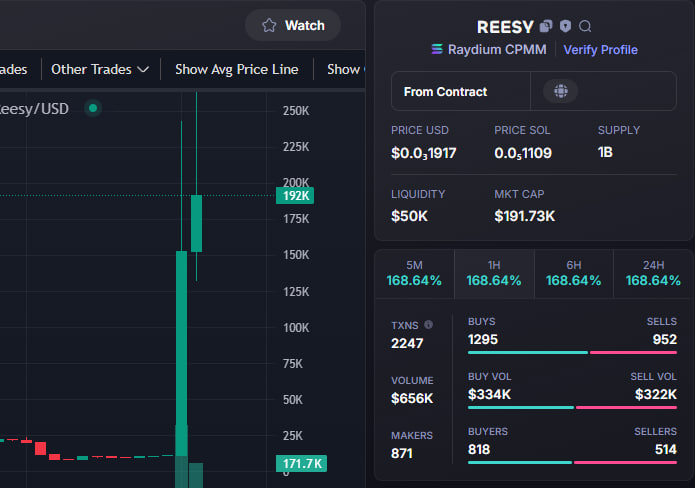Screen dimensions: 695x488
Task: Select the 6H timeframe tab
Action: click(x=574, y=273)
